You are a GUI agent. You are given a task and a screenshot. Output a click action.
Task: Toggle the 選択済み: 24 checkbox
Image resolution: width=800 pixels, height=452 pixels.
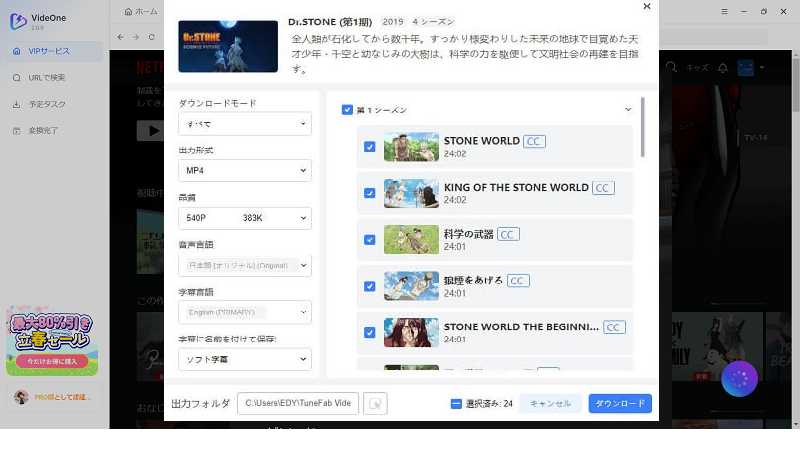(456, 404)
